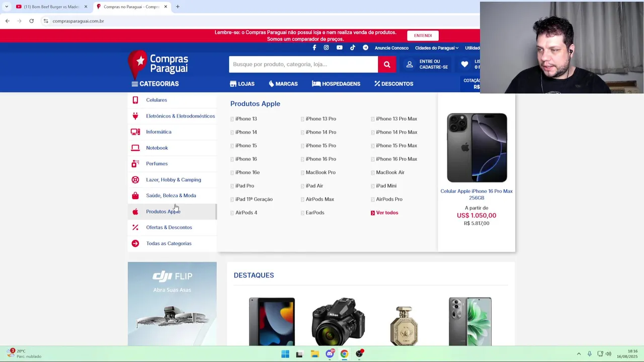
Task: Click Celular Apple iPhone 16 Pro Max 256GB title
Action: pos(476,195)
